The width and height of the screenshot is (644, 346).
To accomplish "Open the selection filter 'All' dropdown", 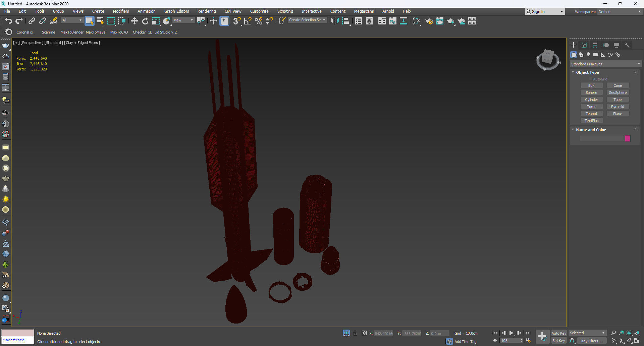I will [x=72, y=20].
